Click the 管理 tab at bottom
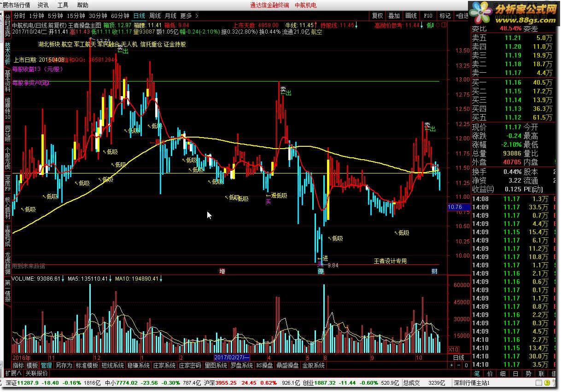561x392 pixels. [47, 366]
